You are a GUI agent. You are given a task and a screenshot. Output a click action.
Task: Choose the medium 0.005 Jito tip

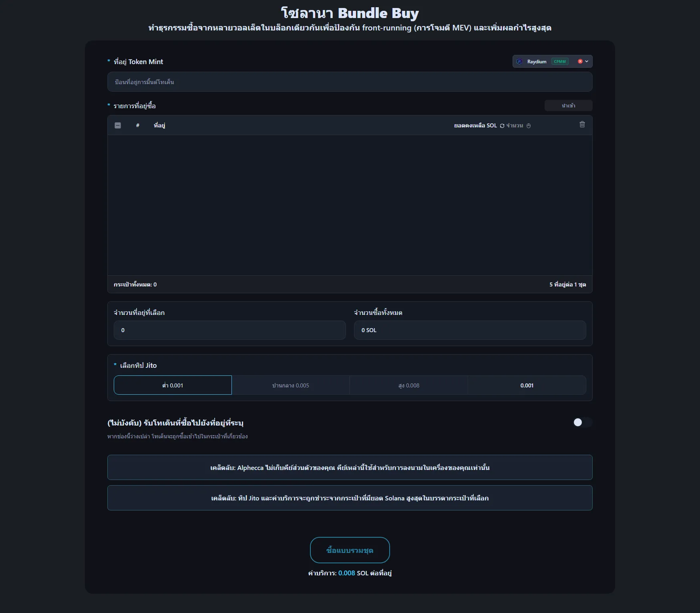point(290,385)
